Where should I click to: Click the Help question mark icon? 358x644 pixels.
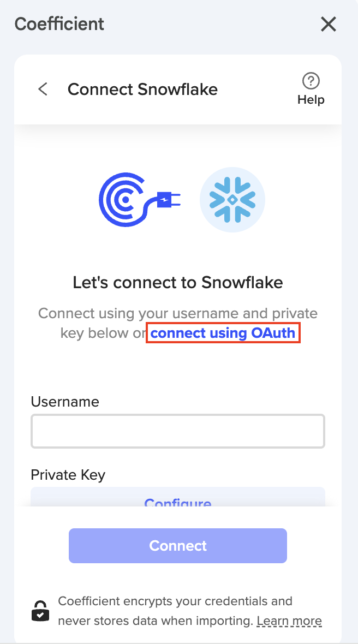(311, 81)
